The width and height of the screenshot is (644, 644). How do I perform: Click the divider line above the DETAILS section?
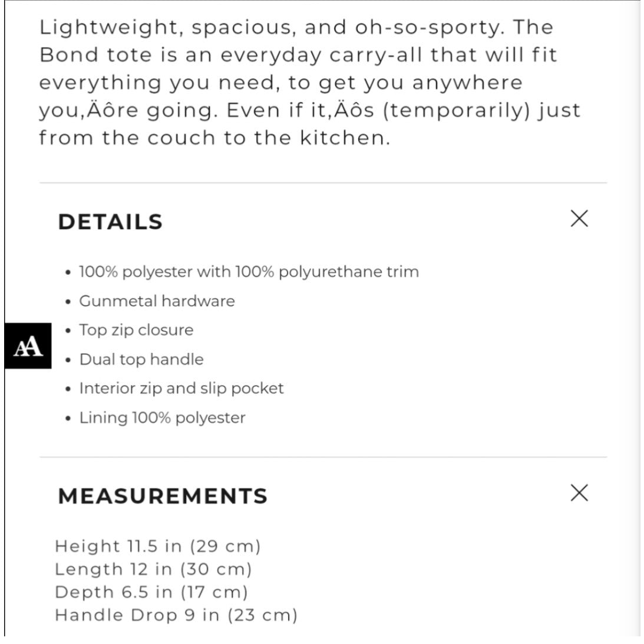323,183
